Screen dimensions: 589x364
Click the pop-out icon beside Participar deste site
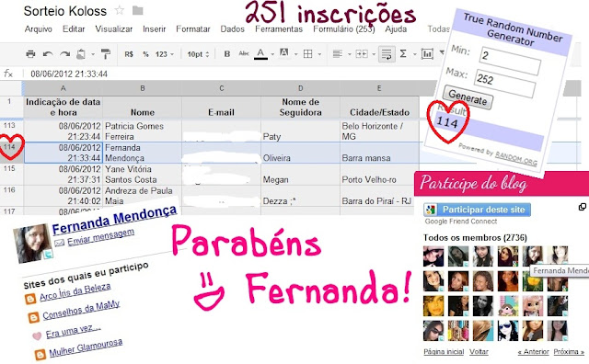tap(582, 207)
